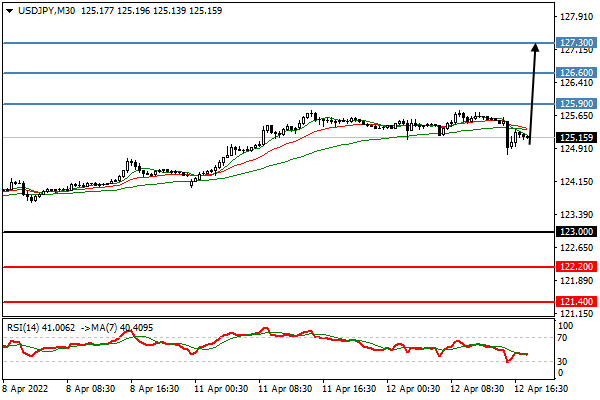Screen dimensions: 600x400
Task: Click the 122.650 price axis label
Action: click(x=576, y=248)
